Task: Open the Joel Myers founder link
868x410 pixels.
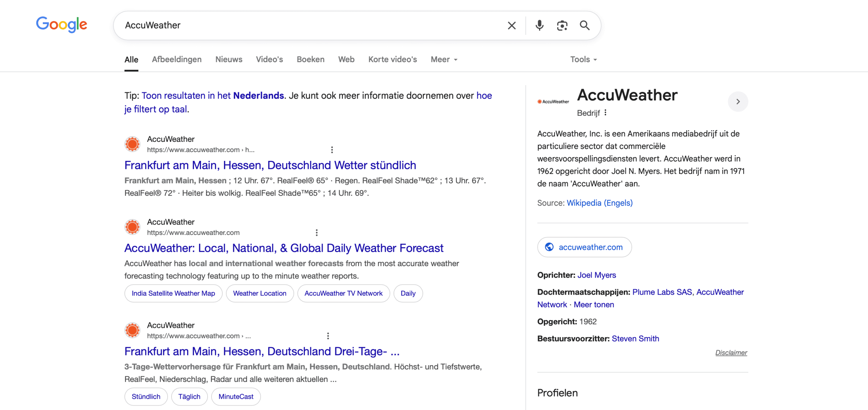Action: [596, 275]
